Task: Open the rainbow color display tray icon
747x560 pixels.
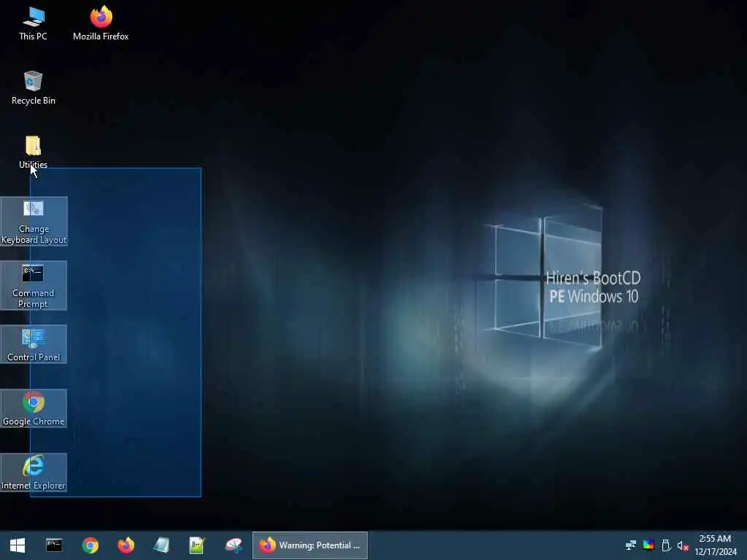Action: 649,545
